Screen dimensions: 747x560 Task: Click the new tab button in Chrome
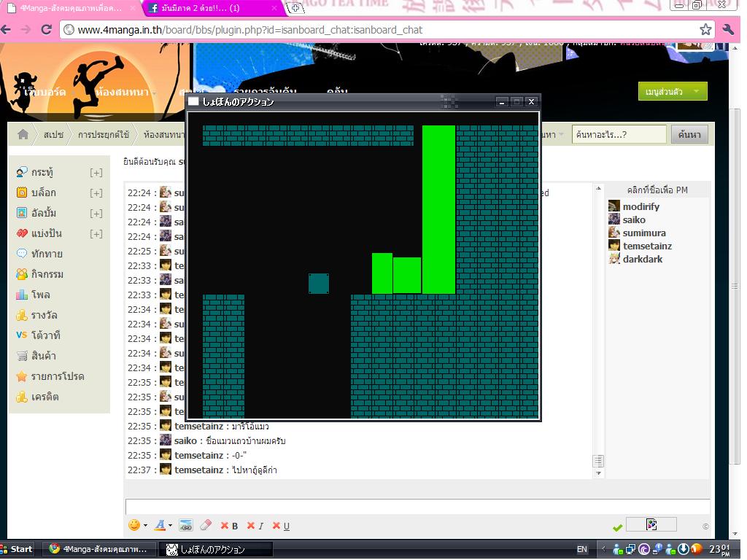pos(295,8)
